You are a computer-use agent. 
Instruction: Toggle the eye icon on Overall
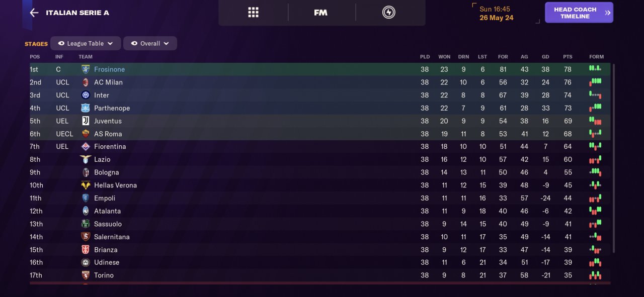click(x=134, y=43)
